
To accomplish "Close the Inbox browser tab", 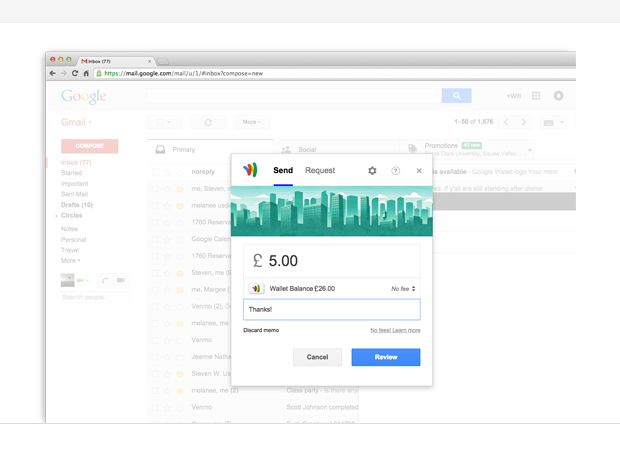I will 149,61.
